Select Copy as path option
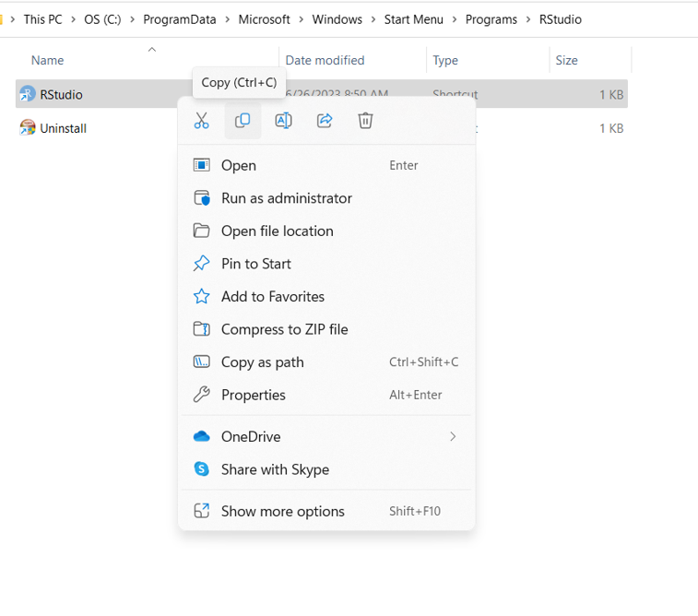This screenshot has width=698, height=616. tap(262, 362)
